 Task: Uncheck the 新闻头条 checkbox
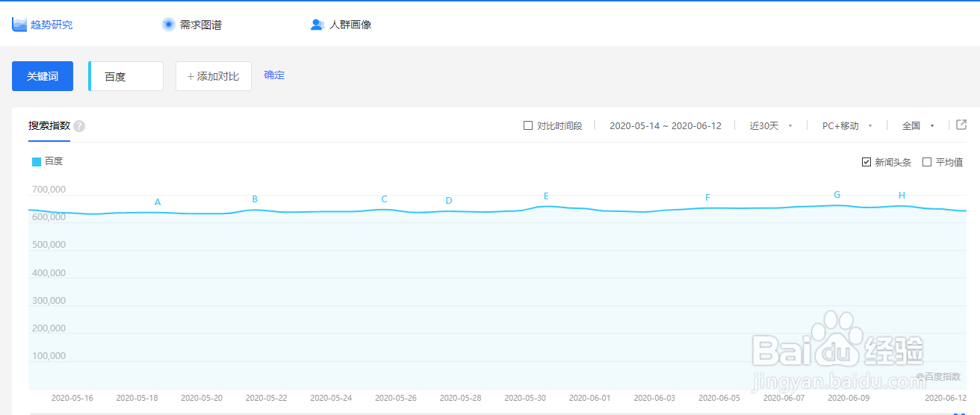coord(866,162)
